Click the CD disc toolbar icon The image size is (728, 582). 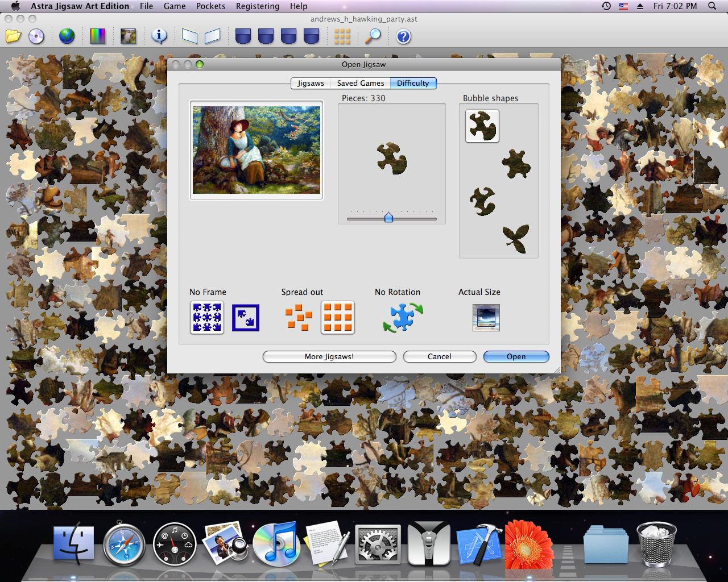(x=36, y=37)
